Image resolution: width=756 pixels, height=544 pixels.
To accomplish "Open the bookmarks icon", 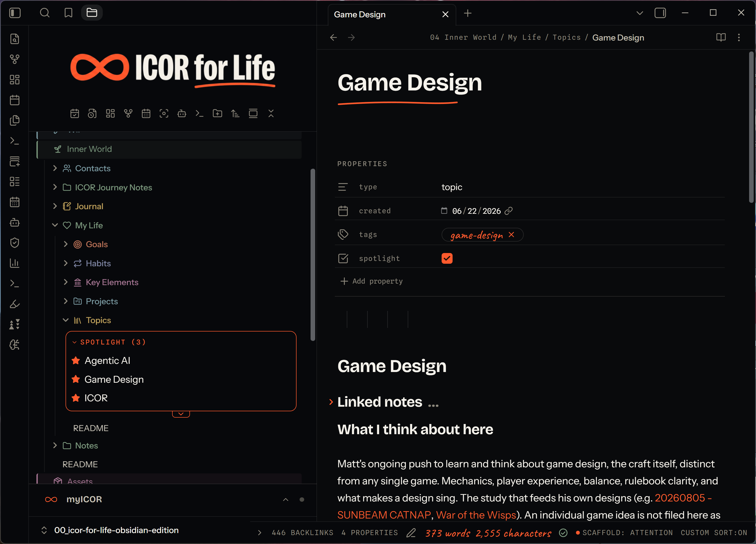I will 68,13.
